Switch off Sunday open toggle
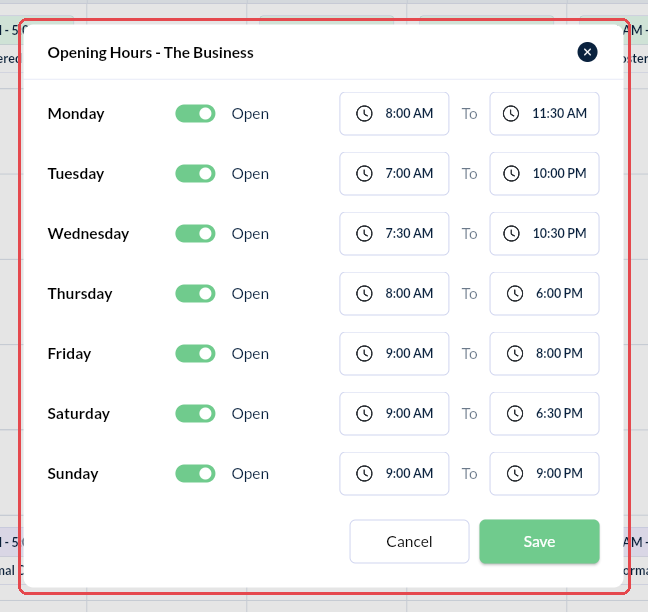The width and height of the screenshot is (648, 612). [x=195, y=473]
